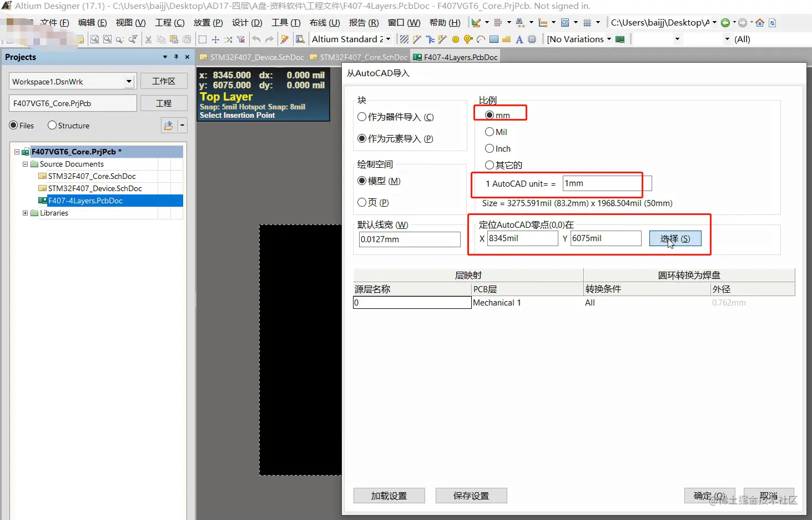The image size is (812, 520).
Task: Click the paste clipboard icon
Action: point(174,39)
